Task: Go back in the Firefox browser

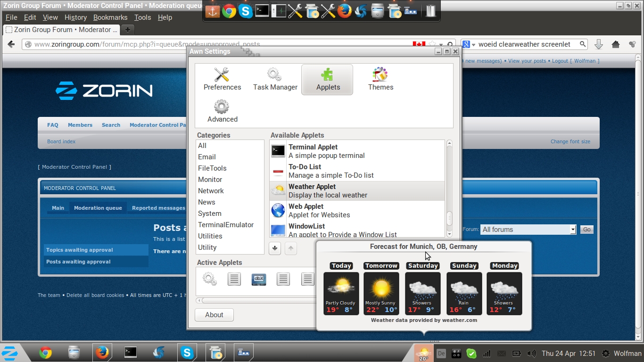Action: pos(11,44)
